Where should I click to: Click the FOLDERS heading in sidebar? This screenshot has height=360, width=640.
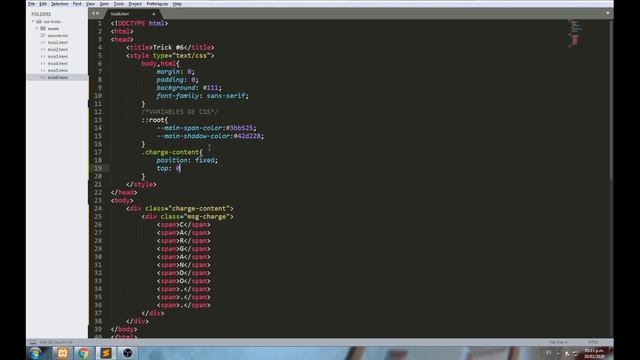pyautogui.click(x=41, y=14)
